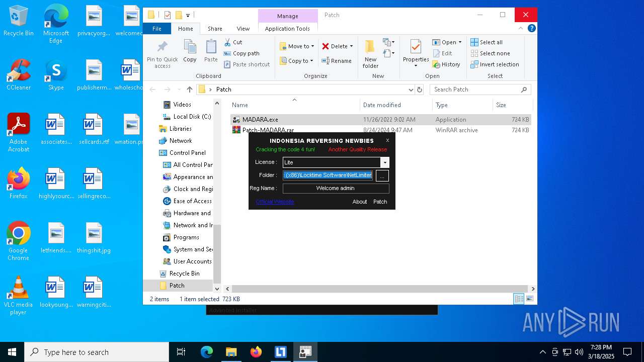Open the File menu tab
Screen dimensions: 644x362
(157, 29)
